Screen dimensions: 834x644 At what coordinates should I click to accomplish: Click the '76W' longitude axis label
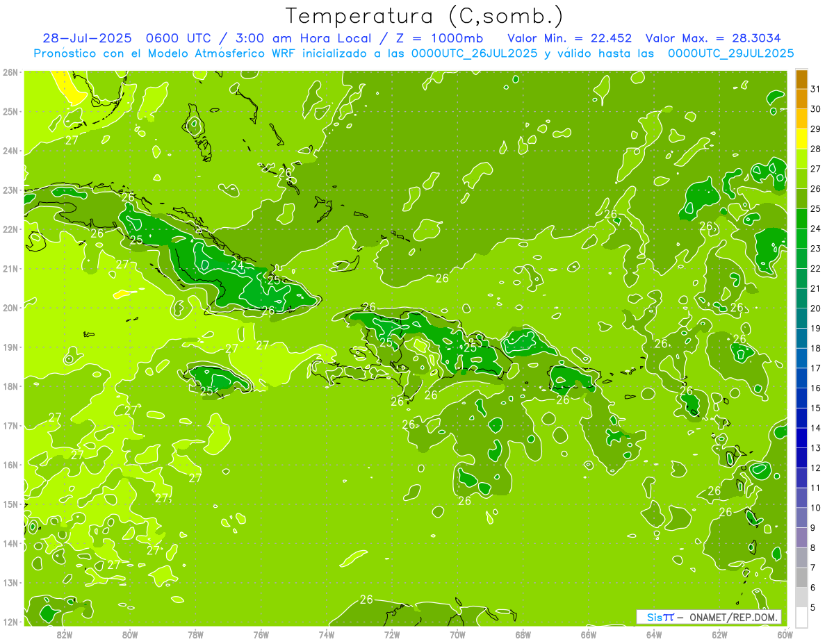pos(261,634)
